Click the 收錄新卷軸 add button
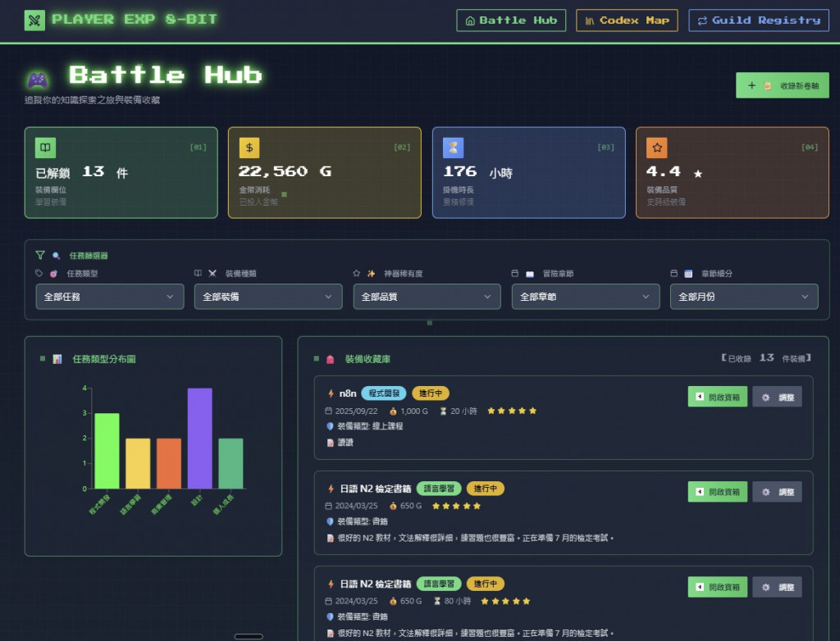Viewport: 840px width, 641px height. 782,85
